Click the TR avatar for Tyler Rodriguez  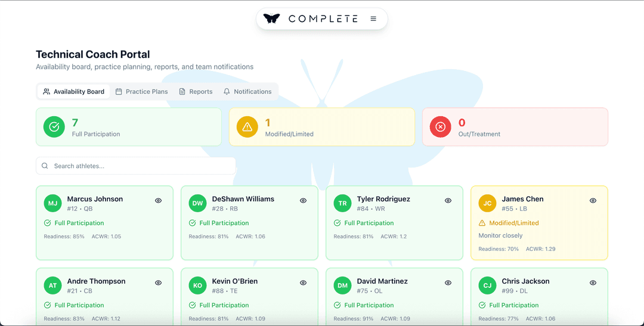point(342,203)
